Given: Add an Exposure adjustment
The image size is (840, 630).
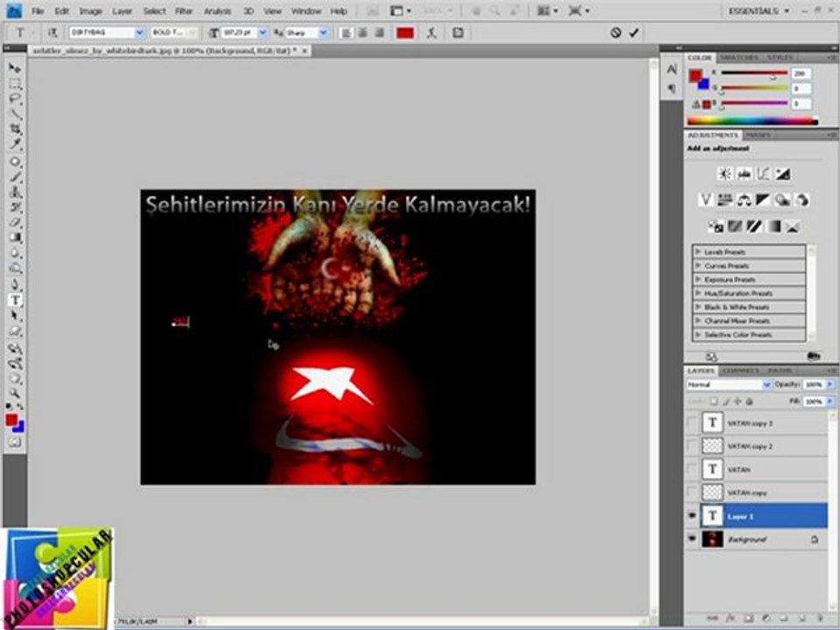Looking at the screenshot, I should (782, 173).
